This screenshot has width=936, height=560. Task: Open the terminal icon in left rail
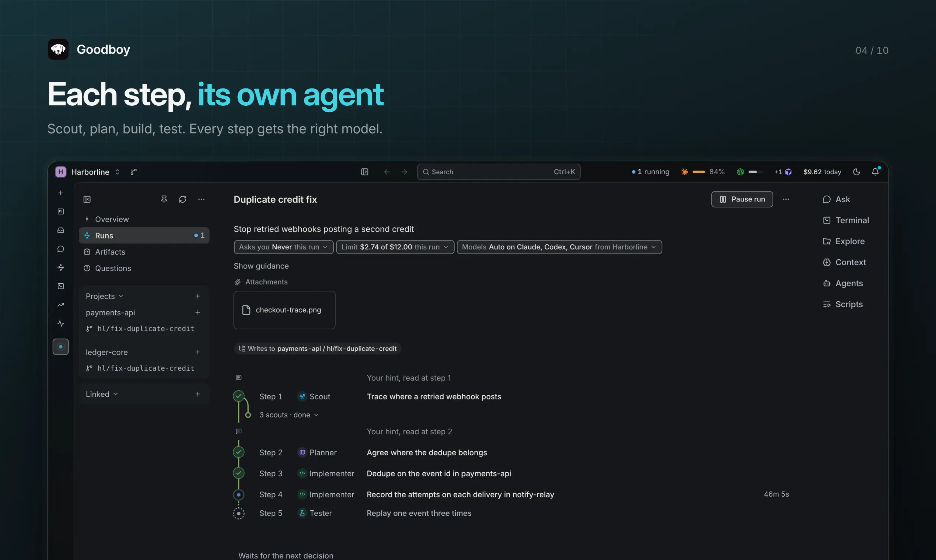[61, 286]
